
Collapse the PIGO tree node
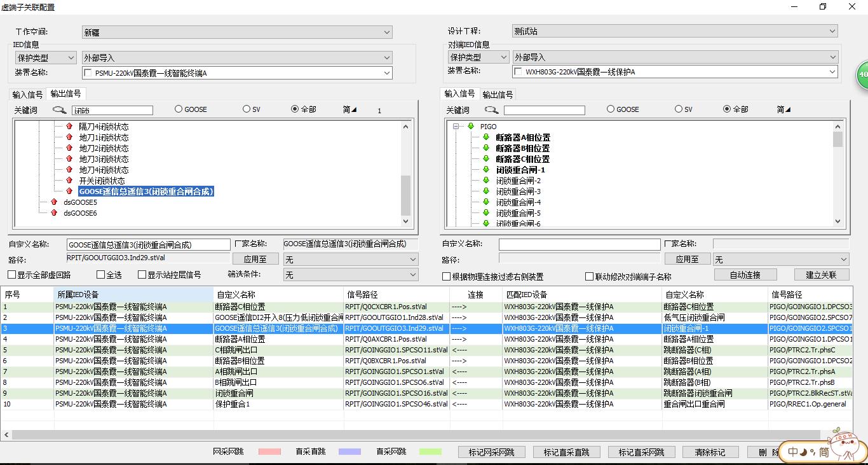[x=456, y=127]
